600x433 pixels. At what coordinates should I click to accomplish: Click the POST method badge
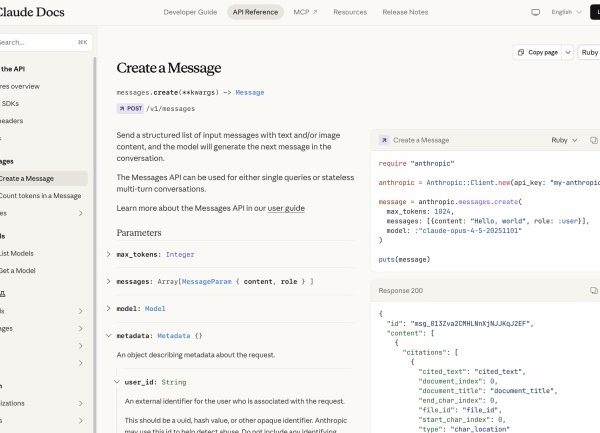coord(130,109)
